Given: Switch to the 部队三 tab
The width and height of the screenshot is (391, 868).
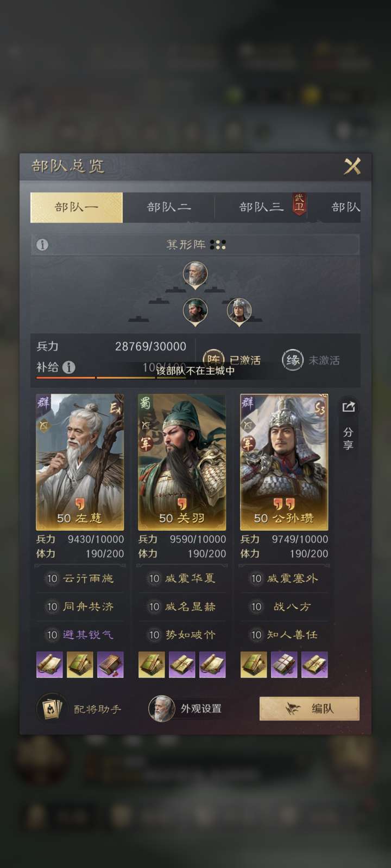Looking at the screenshot, I should (262, 207).
